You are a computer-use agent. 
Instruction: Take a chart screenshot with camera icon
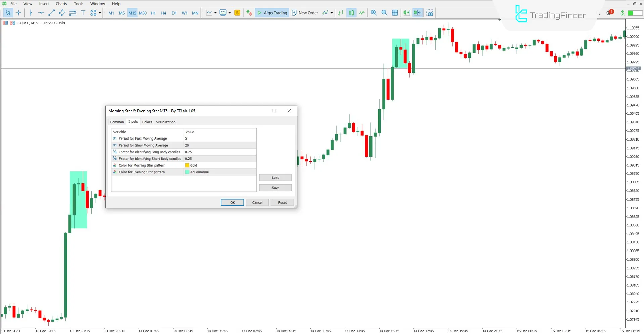430,13
